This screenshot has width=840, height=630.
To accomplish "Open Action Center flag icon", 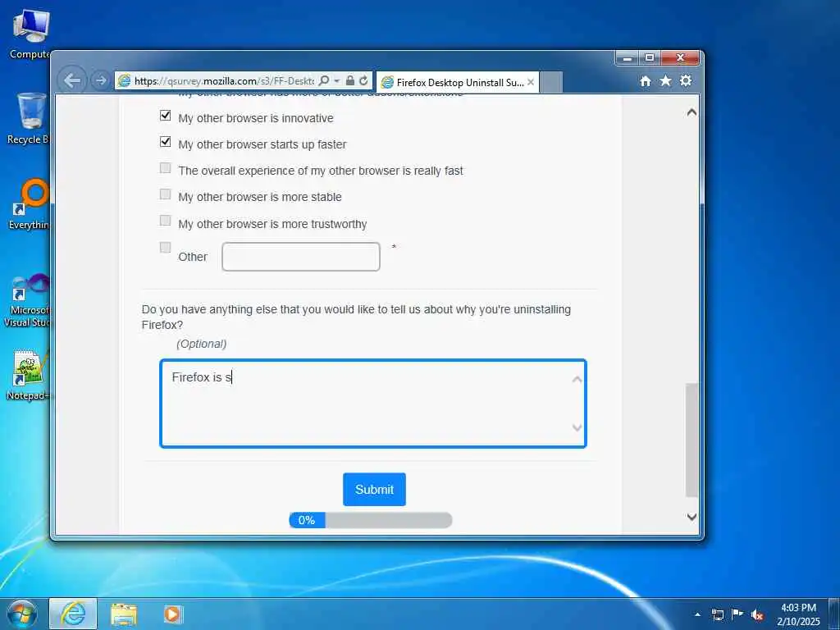I will coord(737,614).
